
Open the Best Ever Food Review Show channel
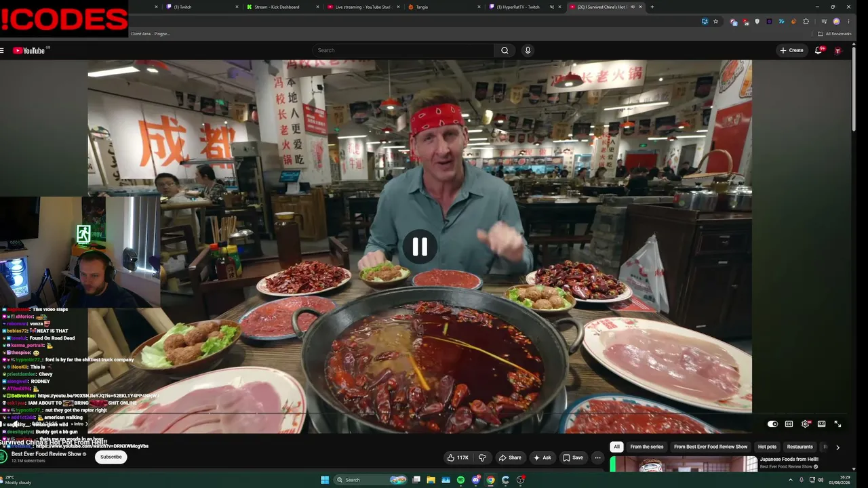coord(46,454)
